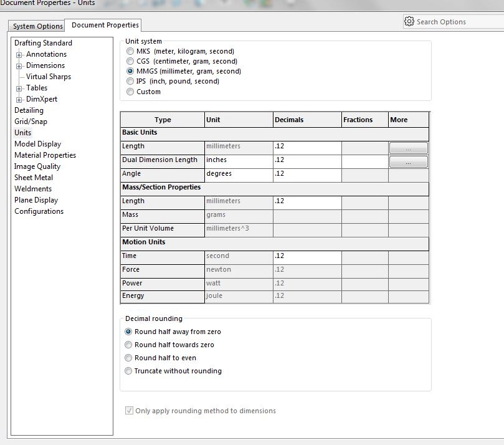Viewport: 504px width, 445px height.
Task: Select Virtual Sharps in the tree
Action: point(49,77)
